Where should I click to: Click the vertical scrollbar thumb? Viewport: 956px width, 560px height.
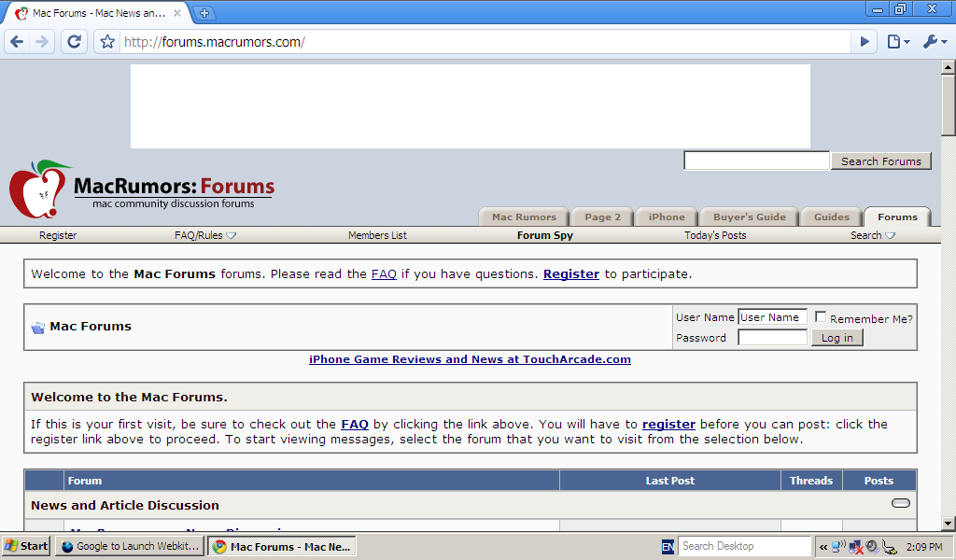(x=949, y=105)
